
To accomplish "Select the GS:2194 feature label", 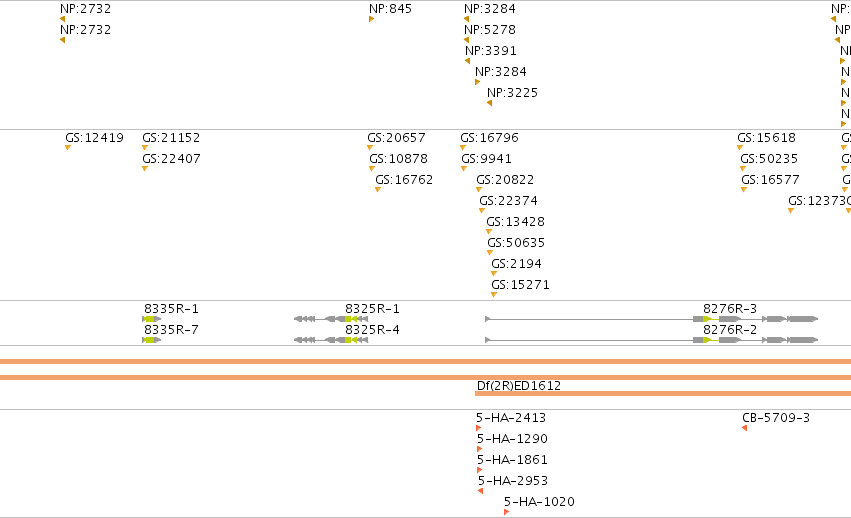I will pos(516,264).
